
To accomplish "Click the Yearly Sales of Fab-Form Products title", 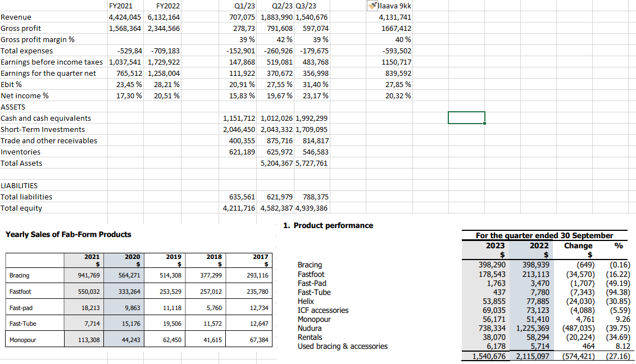I will coord(69,234).
